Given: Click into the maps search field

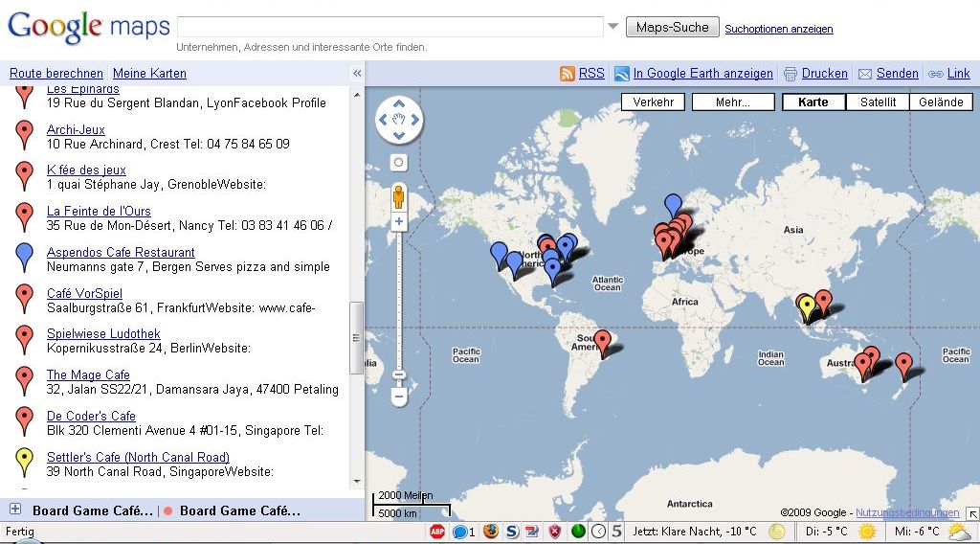Looking at the screenshot, I should pyautogui.click(x=390, y=27).
